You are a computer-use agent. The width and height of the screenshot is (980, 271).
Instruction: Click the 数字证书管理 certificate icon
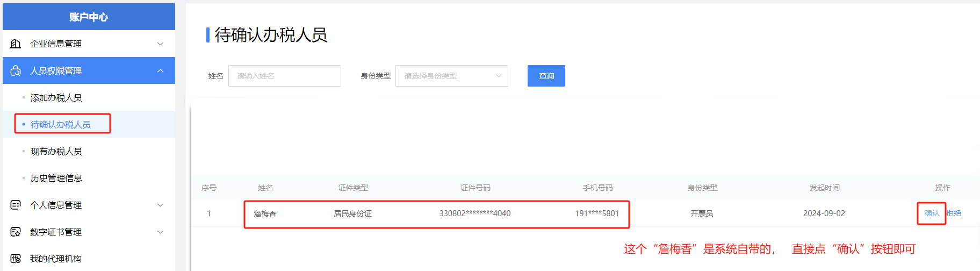tap(16, 232)
